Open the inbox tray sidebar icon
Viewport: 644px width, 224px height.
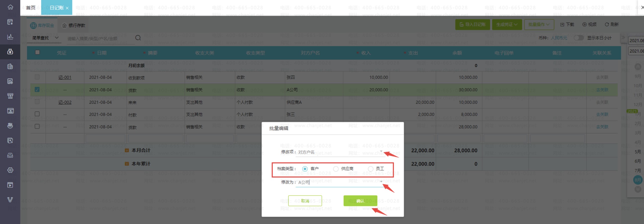tap(10, 155)
